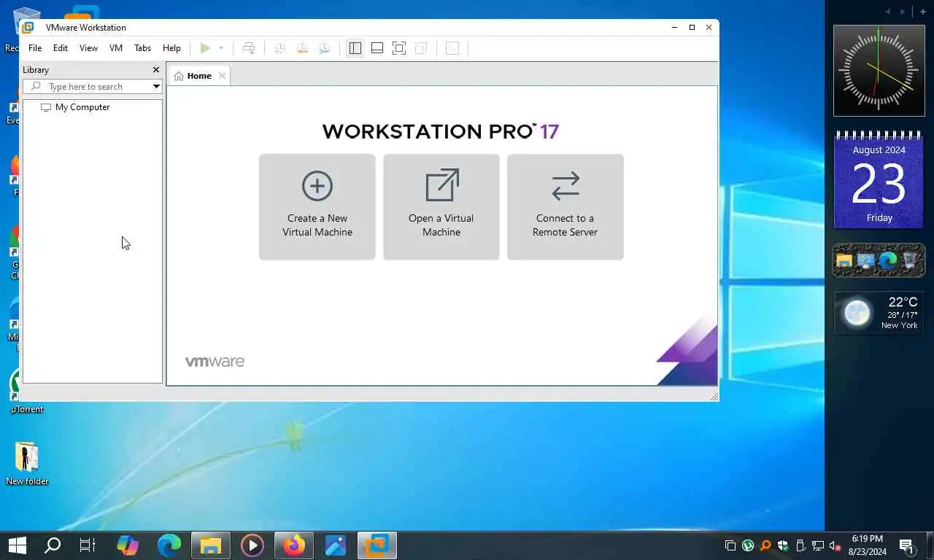Click the Unity mode toolbar icon
Screen dimensions: 934x560
click(421, 48)
